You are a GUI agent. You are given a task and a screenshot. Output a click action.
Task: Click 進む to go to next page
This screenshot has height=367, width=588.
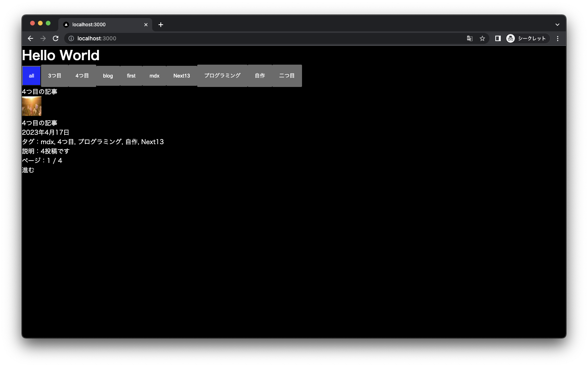[28, 170]
